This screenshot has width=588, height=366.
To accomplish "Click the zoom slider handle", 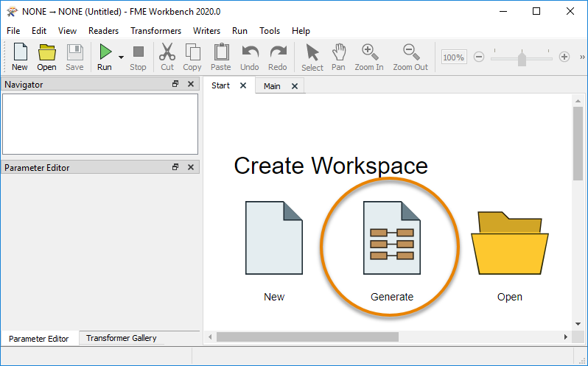I will tap(522, 57).
